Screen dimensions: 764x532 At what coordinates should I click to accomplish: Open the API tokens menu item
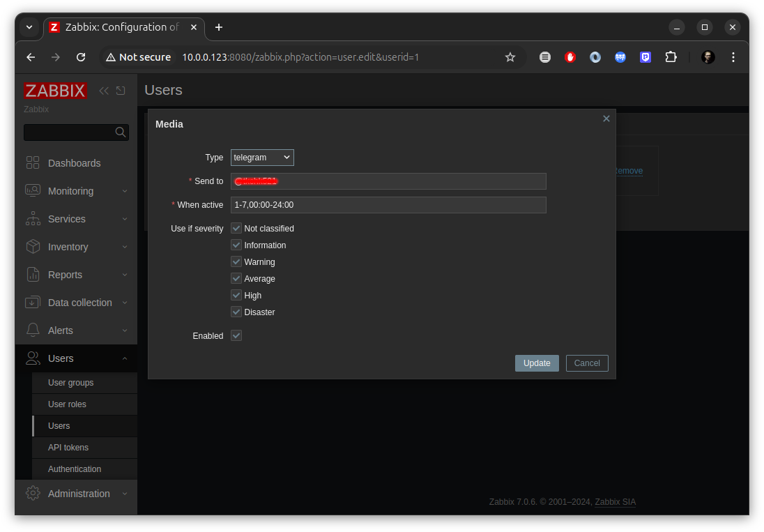click(x=68, y=447)
